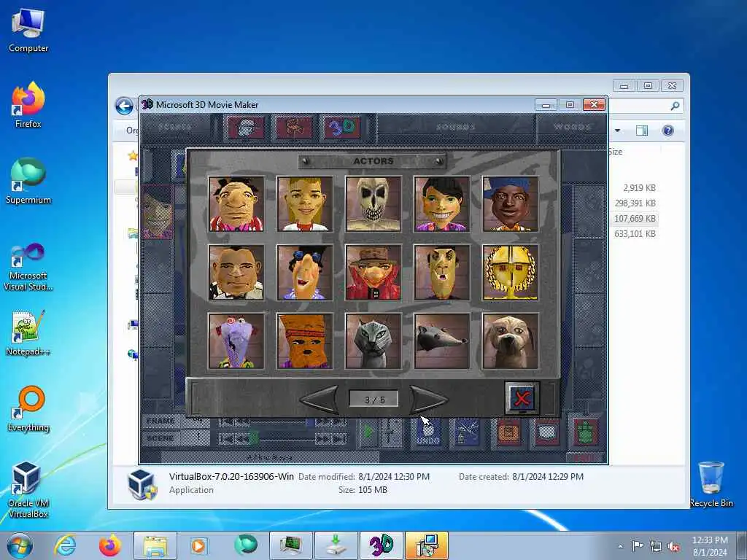Switch to 3D Movie Maker taskbar button
The width and height of the screenshot is (747, 560).
click(381, 545)
